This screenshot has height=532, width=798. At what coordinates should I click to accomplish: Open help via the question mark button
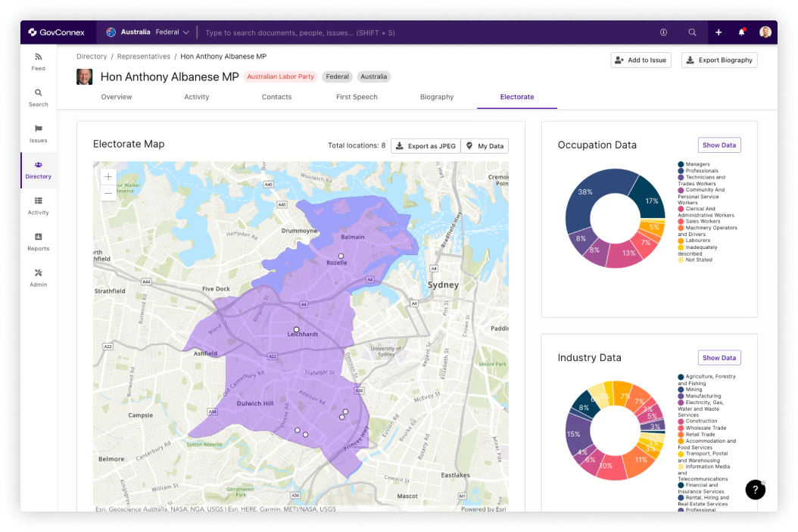click(x=755, y=490)
